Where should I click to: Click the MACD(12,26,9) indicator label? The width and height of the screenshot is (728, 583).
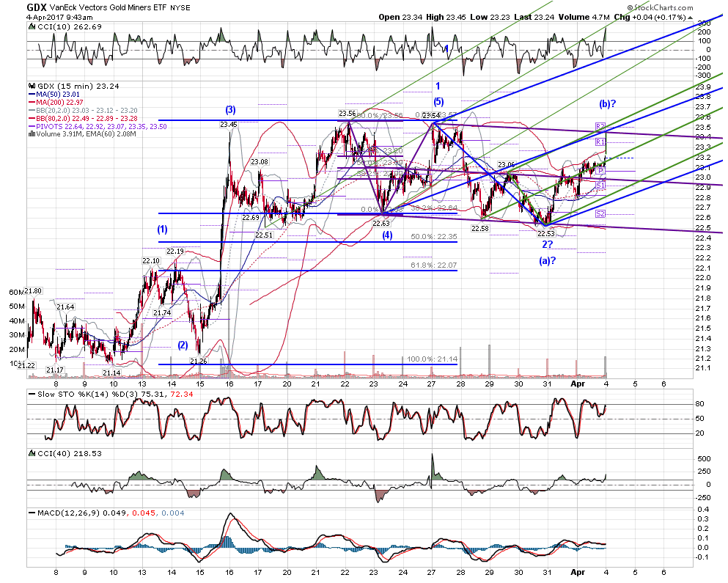[69, 513]
